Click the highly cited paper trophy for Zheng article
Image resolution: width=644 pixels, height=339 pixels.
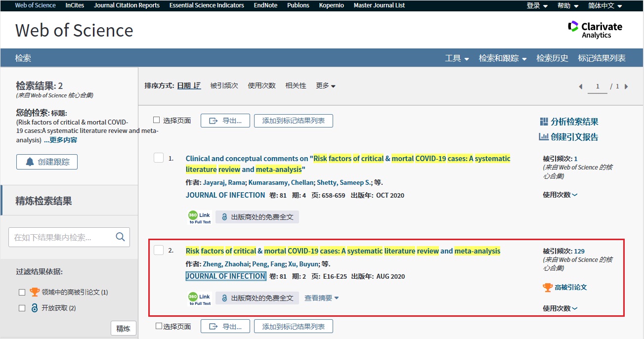pyautogui.click(x=547, y=287)
